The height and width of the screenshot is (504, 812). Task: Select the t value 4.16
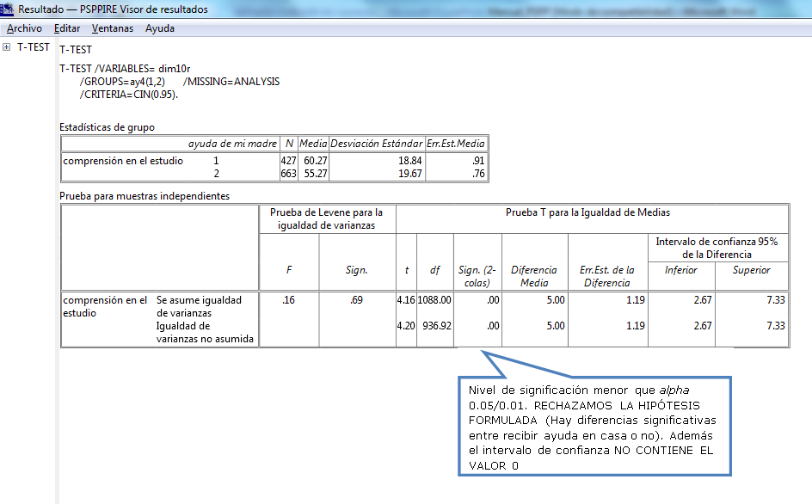[x=404, y=301]
